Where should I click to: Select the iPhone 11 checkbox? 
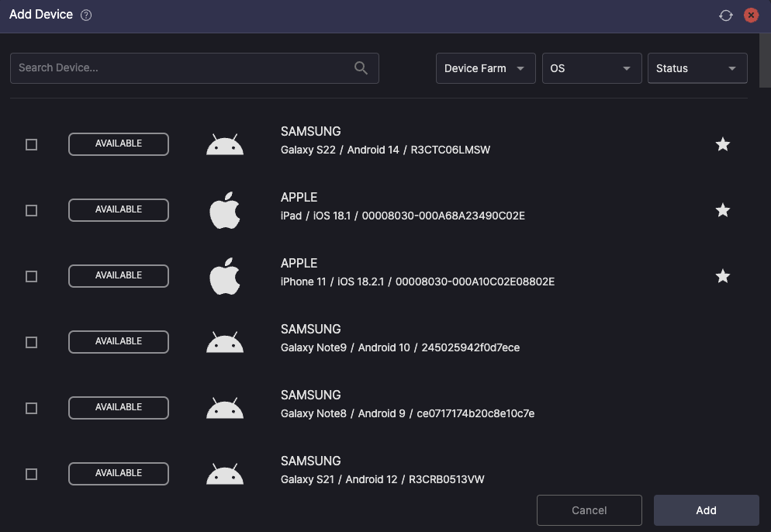(x=31, y=276)
